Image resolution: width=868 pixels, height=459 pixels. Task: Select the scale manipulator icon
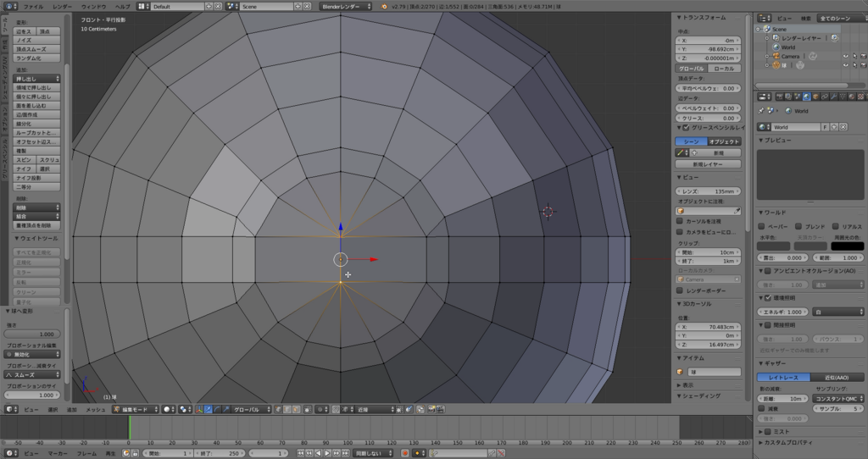click(x=226, y=409)
